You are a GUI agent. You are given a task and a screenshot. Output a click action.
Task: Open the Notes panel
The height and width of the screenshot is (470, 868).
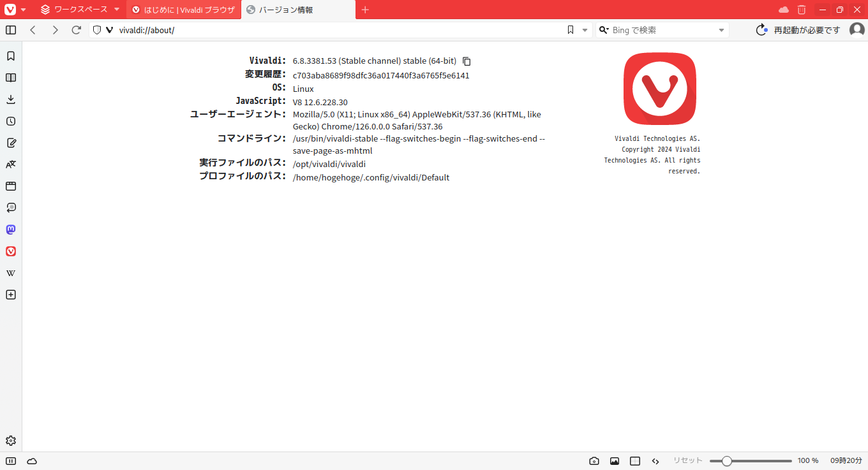coord(11,143)
